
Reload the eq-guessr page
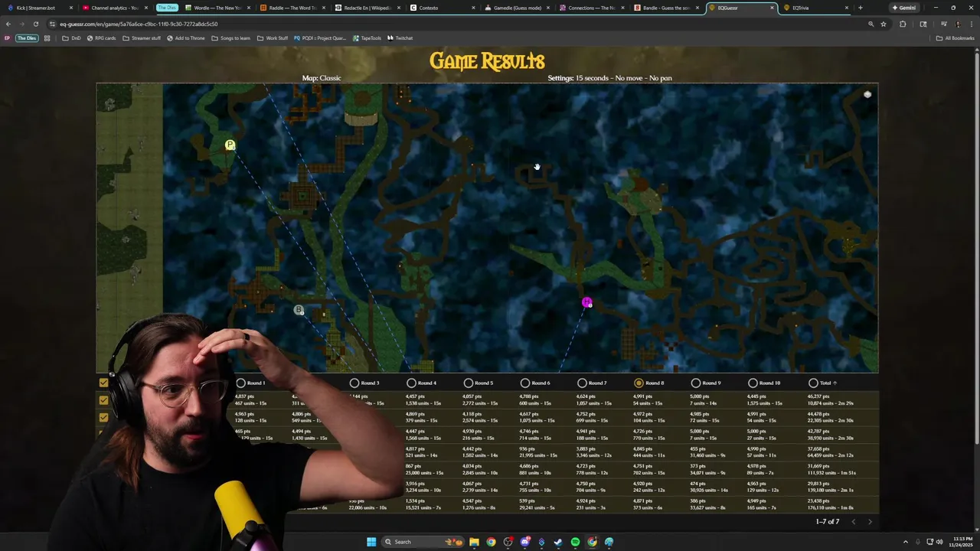coord(35,24)
